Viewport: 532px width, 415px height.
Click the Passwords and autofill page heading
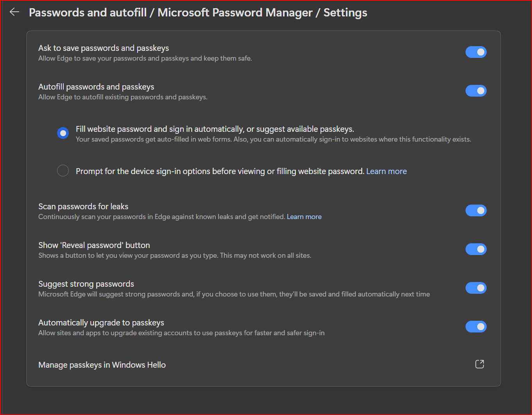[198, 13]
